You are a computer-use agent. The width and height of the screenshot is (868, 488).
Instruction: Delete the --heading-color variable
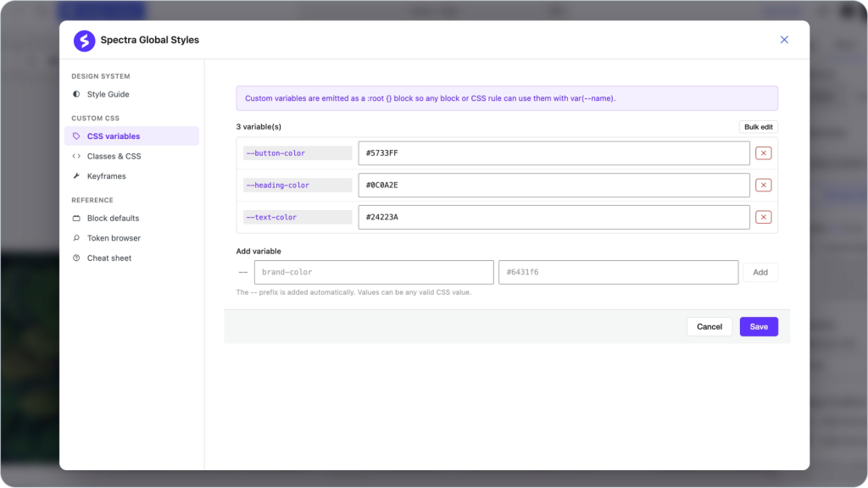[764, 186]
